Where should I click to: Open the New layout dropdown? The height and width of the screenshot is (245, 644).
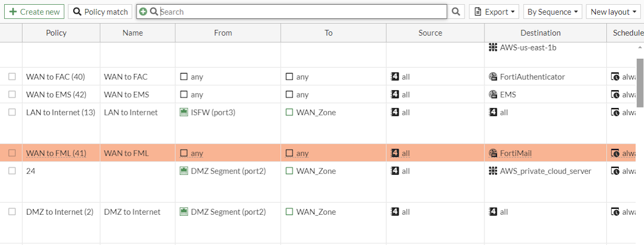coord(613,12)
